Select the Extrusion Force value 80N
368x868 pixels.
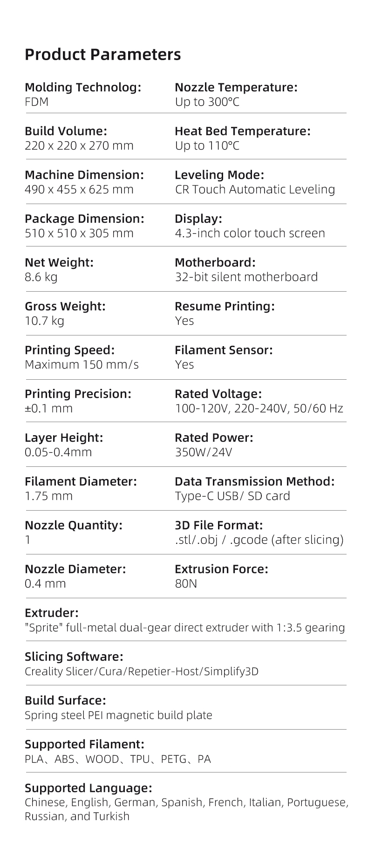186,583
